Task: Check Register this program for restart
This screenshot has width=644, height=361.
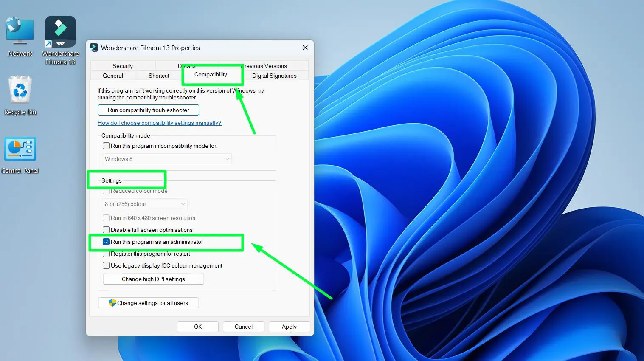Action: click(x=106, y=254)
